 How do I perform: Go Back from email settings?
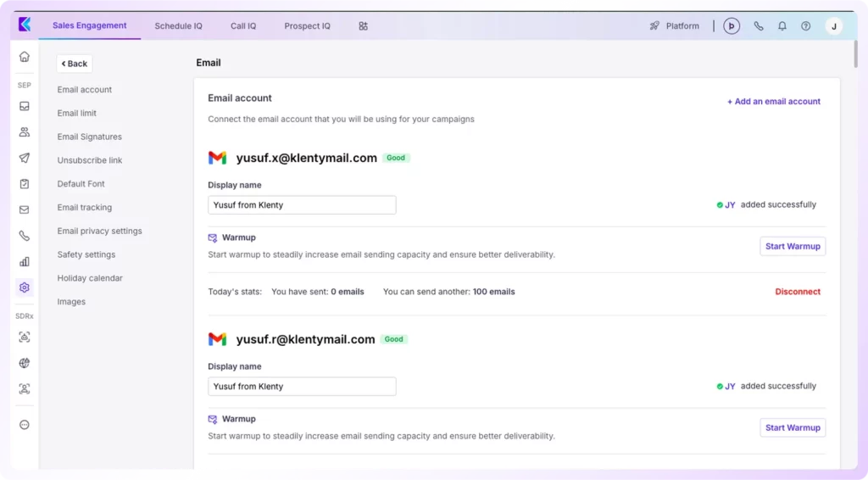75,64
